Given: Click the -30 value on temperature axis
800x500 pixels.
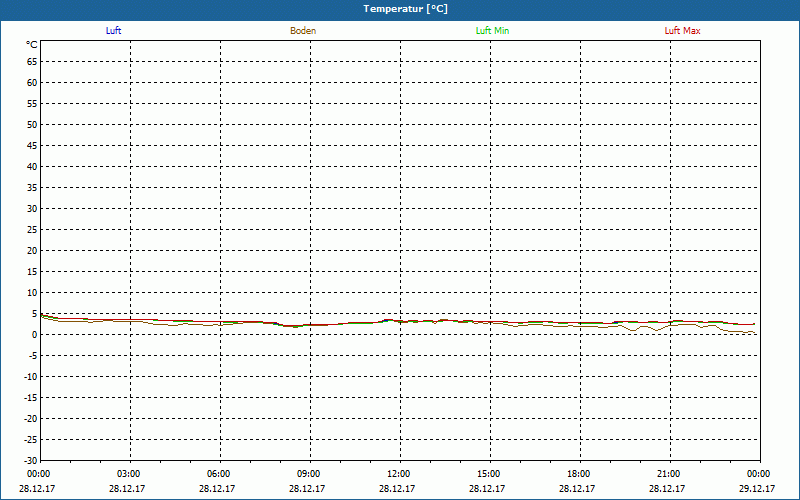Looking at the screenshot, I should pos(31,461).
